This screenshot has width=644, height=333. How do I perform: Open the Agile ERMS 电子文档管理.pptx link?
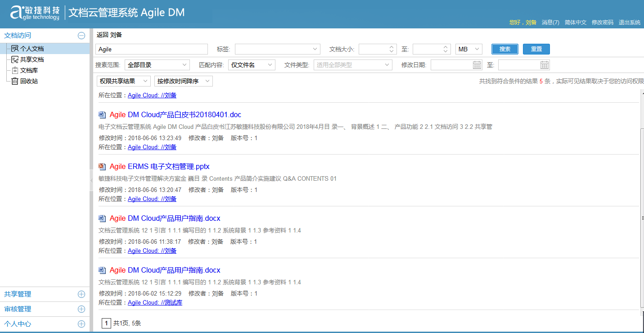160,167
